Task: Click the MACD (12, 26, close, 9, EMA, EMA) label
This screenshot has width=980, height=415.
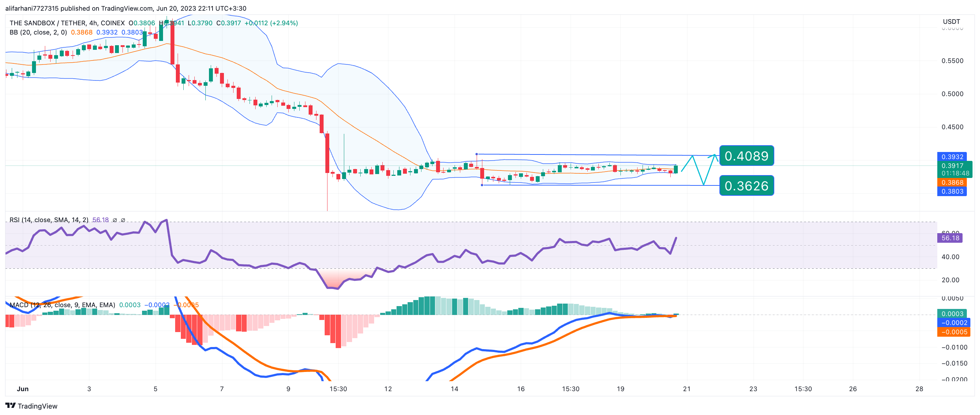Action: tap(62, 305)
